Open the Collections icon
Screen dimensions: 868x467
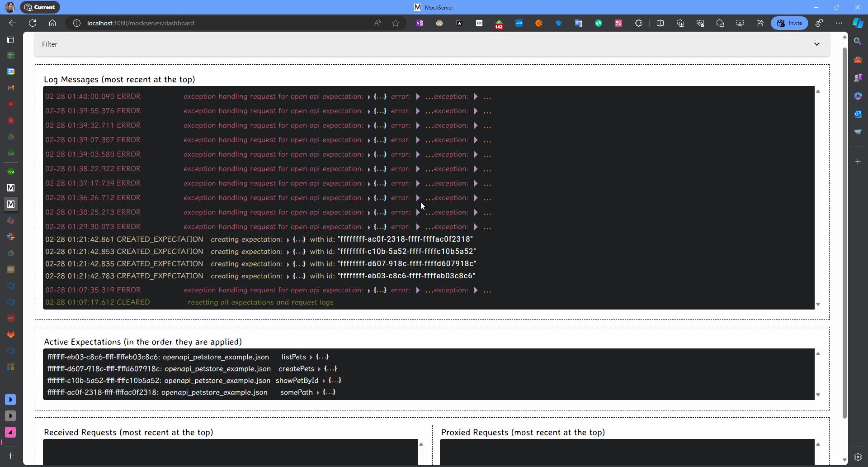pos(680,23)
